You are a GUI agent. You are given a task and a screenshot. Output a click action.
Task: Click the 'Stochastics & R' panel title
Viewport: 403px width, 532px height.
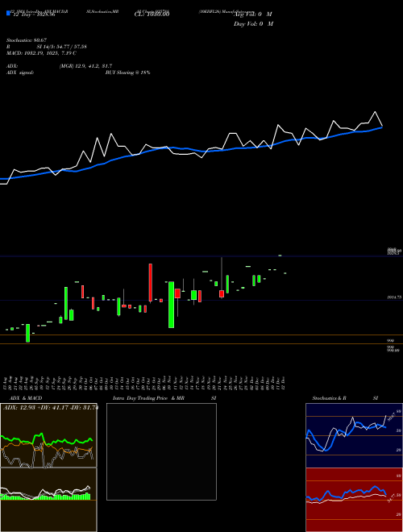(330, 398)
